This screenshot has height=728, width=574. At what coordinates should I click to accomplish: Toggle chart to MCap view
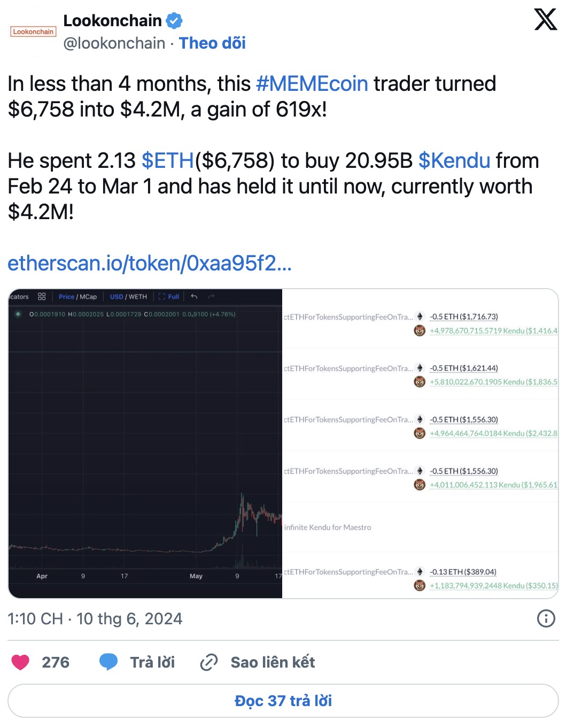[x=88, y=297]
